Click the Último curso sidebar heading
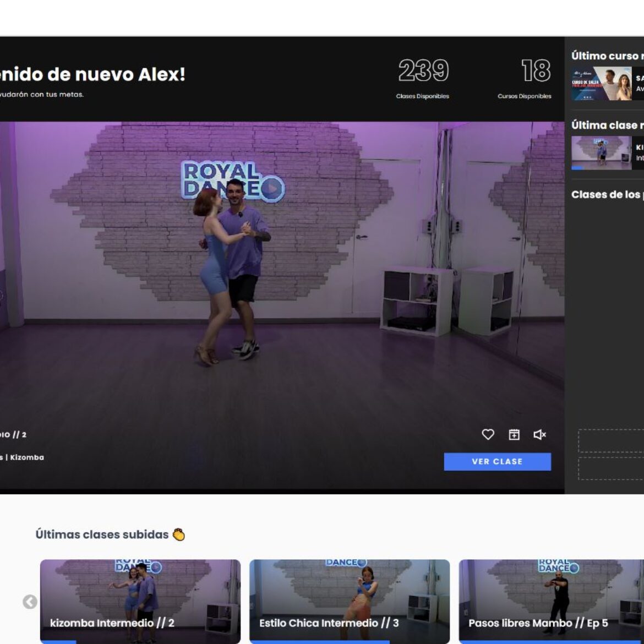 pyautogui.click(x=608, y=56)
